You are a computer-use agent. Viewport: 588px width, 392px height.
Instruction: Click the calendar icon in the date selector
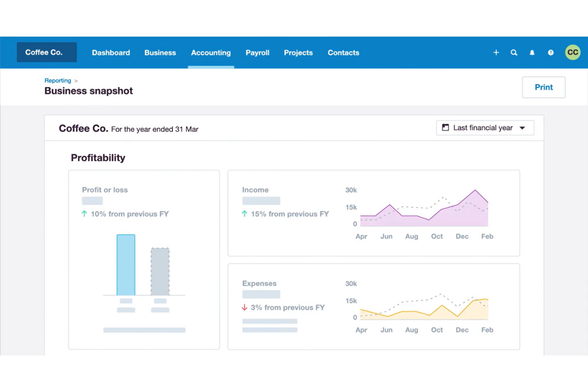[445, 127]
